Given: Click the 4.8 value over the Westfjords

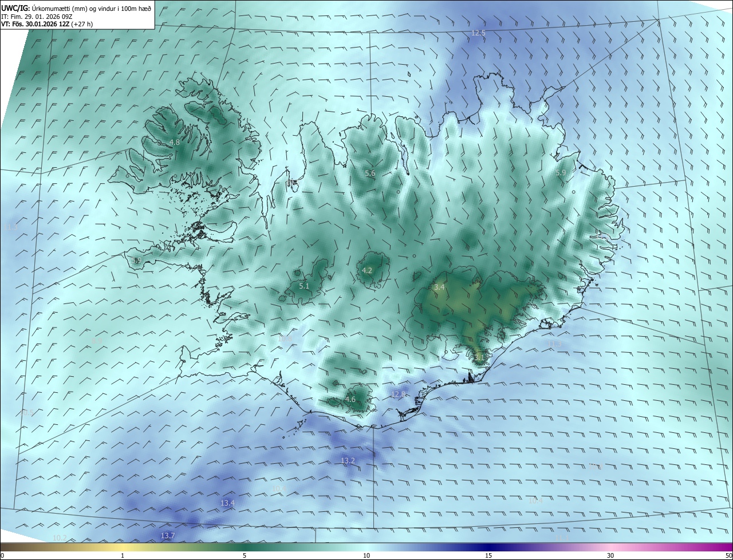Looking at the screenshot, I should click(x=174, y=142).
